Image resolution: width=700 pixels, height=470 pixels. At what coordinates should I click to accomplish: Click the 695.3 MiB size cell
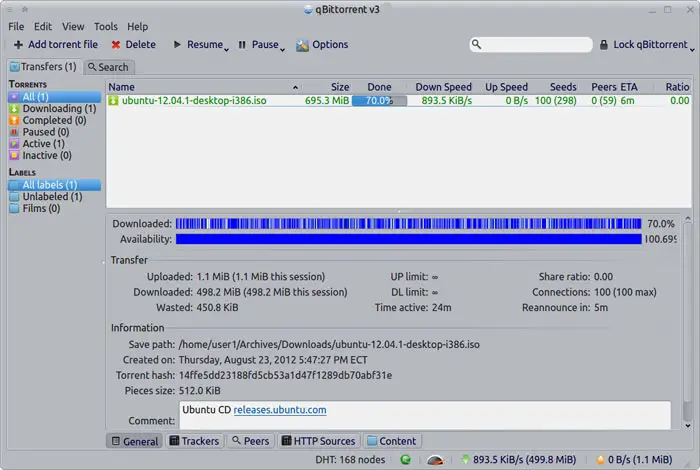pos(327,100)
